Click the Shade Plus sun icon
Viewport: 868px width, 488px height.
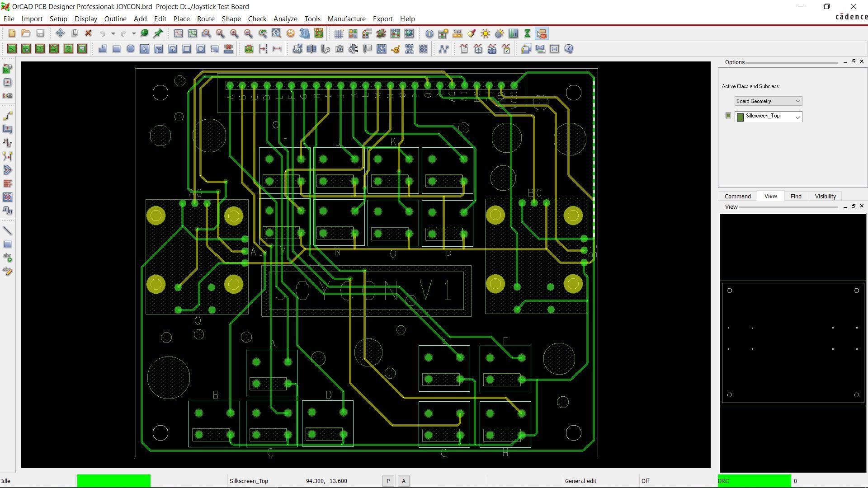point(485,33)
